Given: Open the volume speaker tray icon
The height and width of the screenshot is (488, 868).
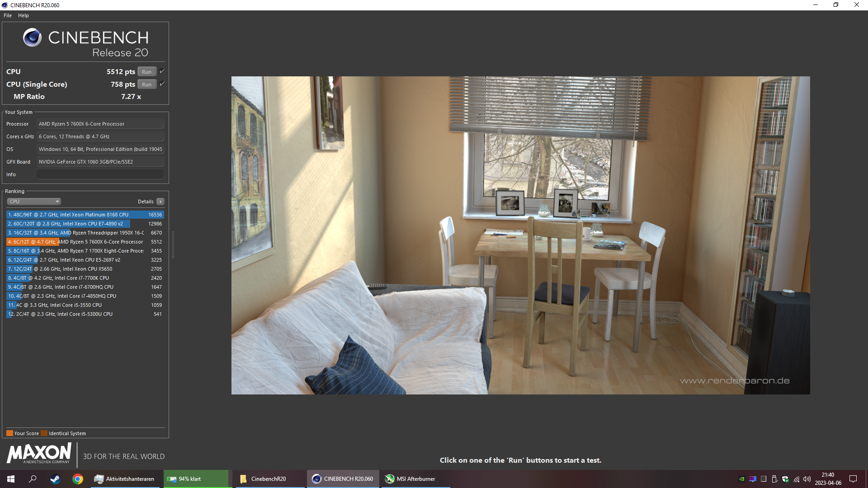Looking at the screenshot, I should coord(807,479).
